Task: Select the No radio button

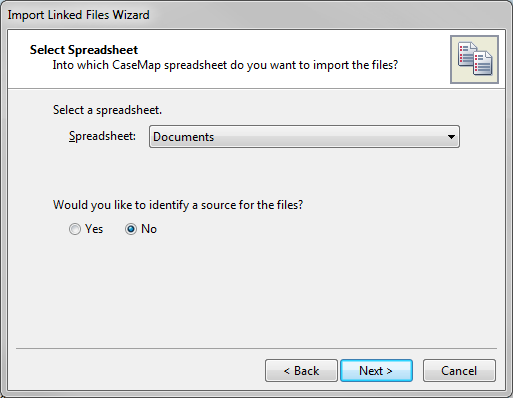Action: [x=131, y=229]
